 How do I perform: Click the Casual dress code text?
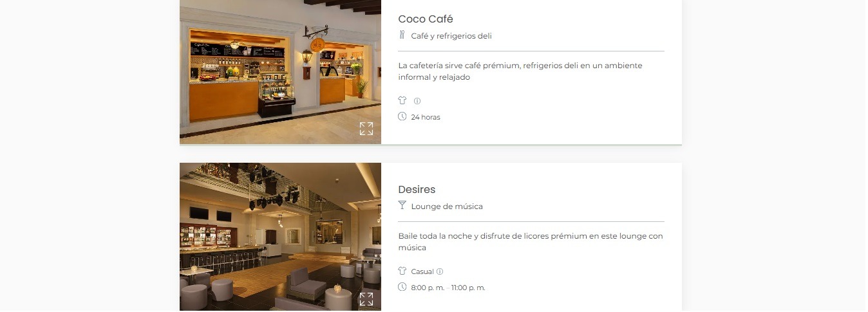(422, 271)
